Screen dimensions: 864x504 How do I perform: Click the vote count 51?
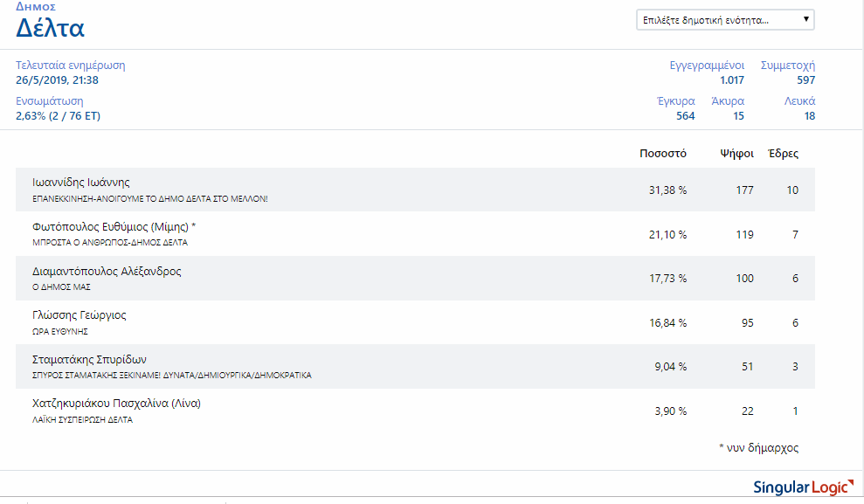point(747,367)
